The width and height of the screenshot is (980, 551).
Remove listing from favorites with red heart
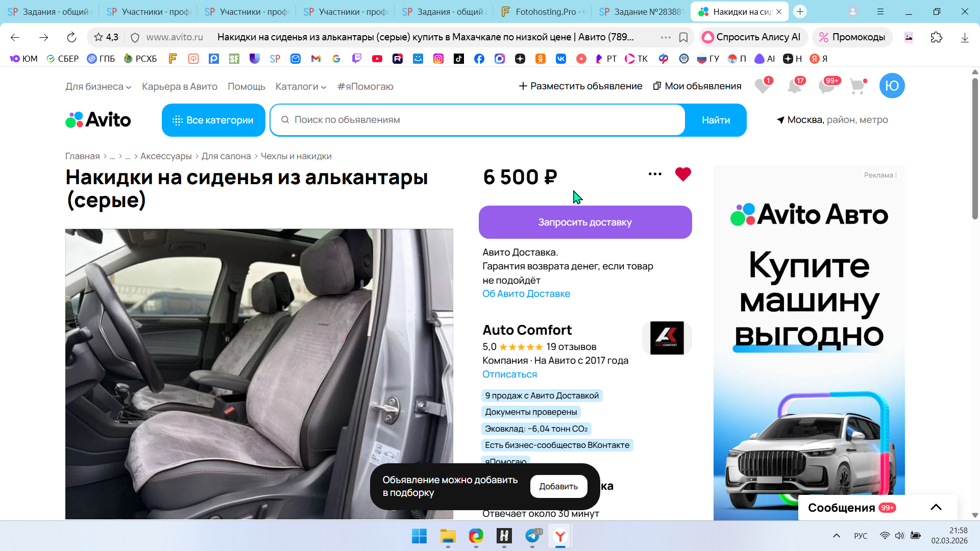click(683, 174)
